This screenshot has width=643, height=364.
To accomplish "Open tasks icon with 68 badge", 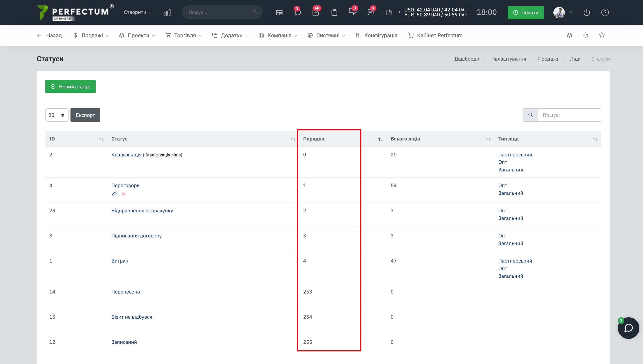I will [x=316, y=12].
